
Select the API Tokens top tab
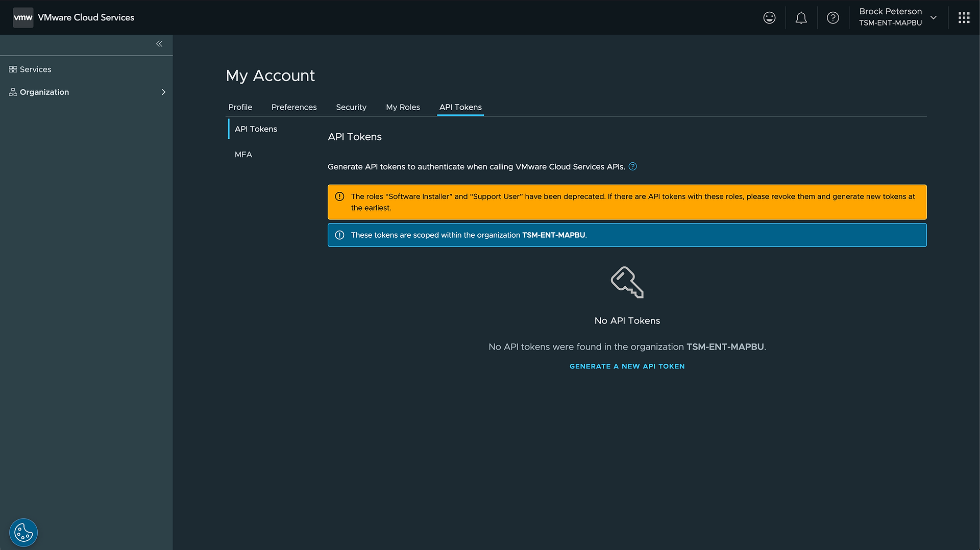tap(460, 107)
